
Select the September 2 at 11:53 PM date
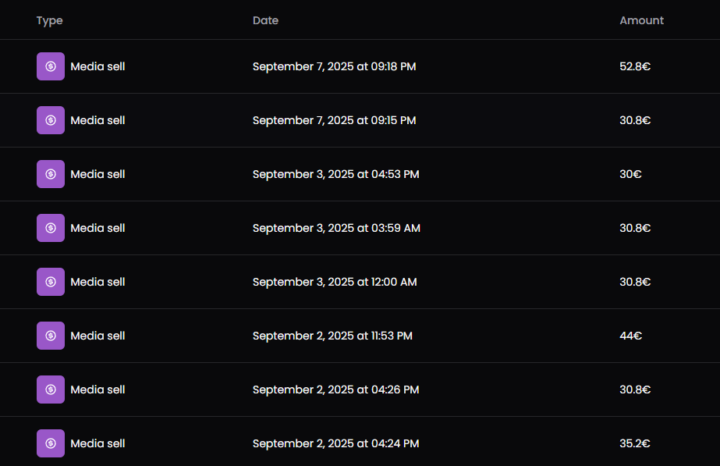332,336
